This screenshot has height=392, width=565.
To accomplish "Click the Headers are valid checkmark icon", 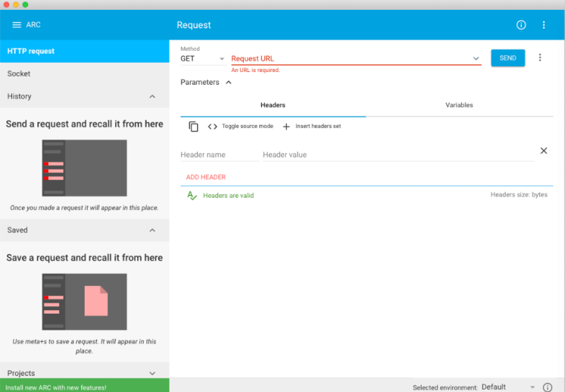I will [191, 195].
